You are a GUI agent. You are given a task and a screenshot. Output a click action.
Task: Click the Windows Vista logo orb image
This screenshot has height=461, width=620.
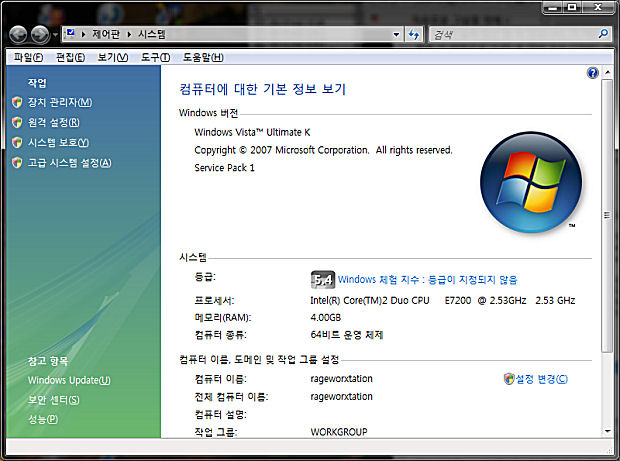pyautogui.click(x=531, y=183)
